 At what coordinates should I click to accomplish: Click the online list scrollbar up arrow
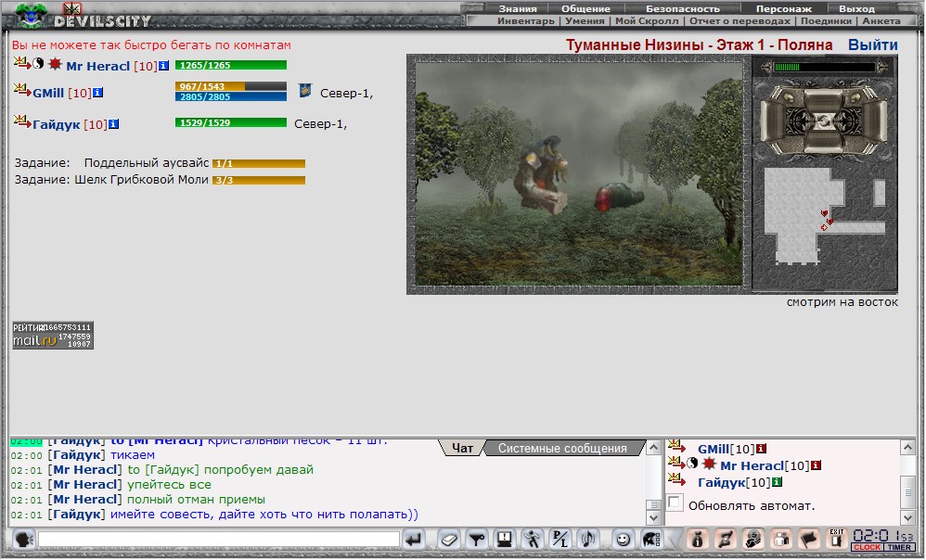[907, 447]
